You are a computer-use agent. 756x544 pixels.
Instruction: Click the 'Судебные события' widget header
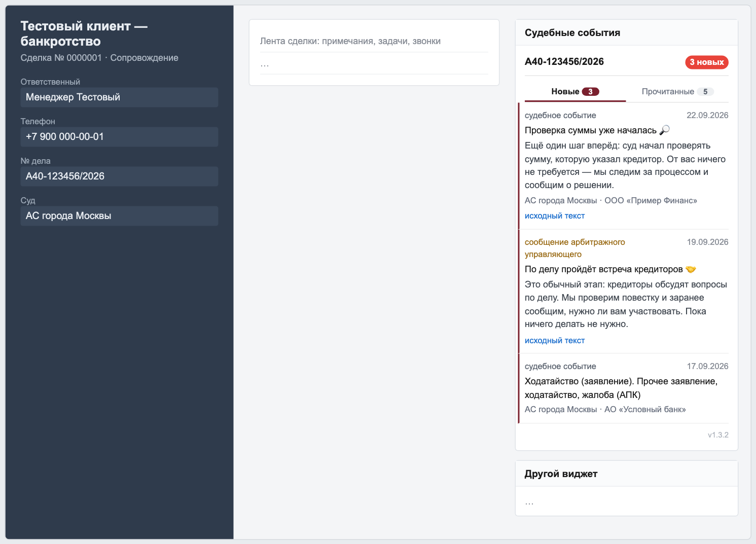pyautogui.click(x=627, y=33)
